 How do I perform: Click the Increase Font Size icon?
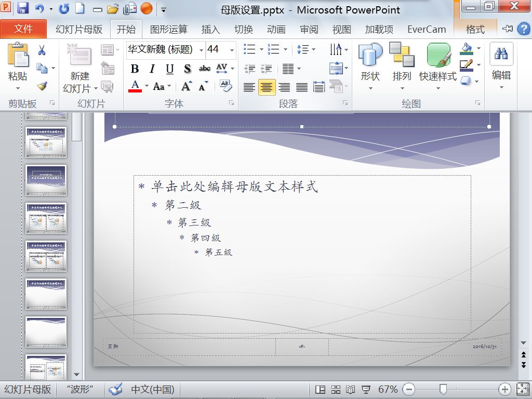tap(187, 86)
